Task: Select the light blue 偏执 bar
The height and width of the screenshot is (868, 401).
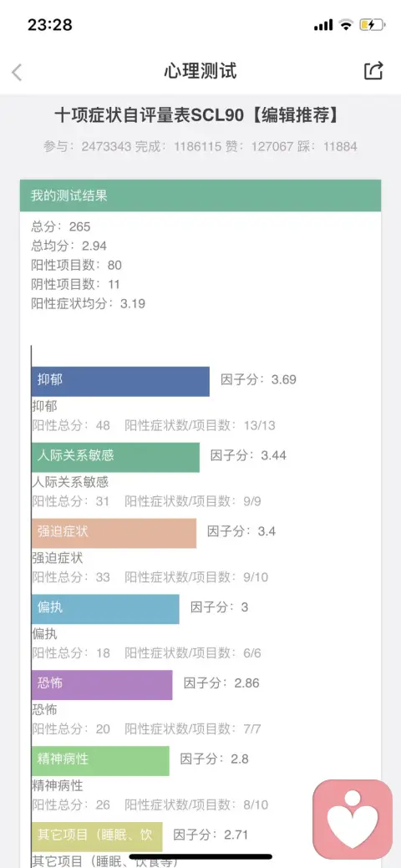Action: tap(105, 609)
